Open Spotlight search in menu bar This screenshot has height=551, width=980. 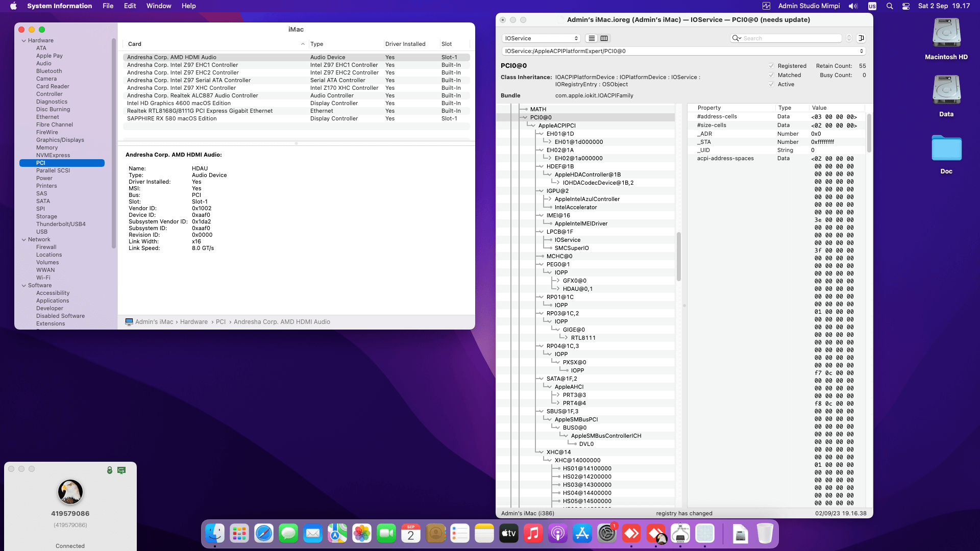pyautogui.click(x=890, y=6)
